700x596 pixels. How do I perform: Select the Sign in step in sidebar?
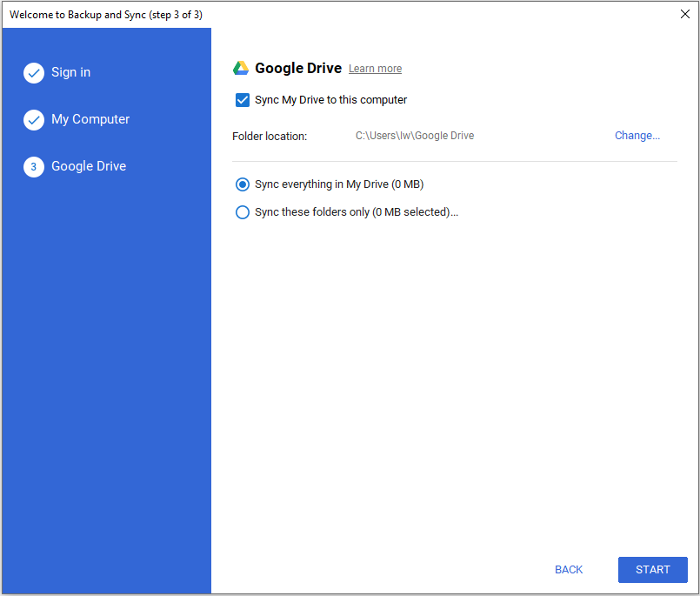(x=70, y=73)
